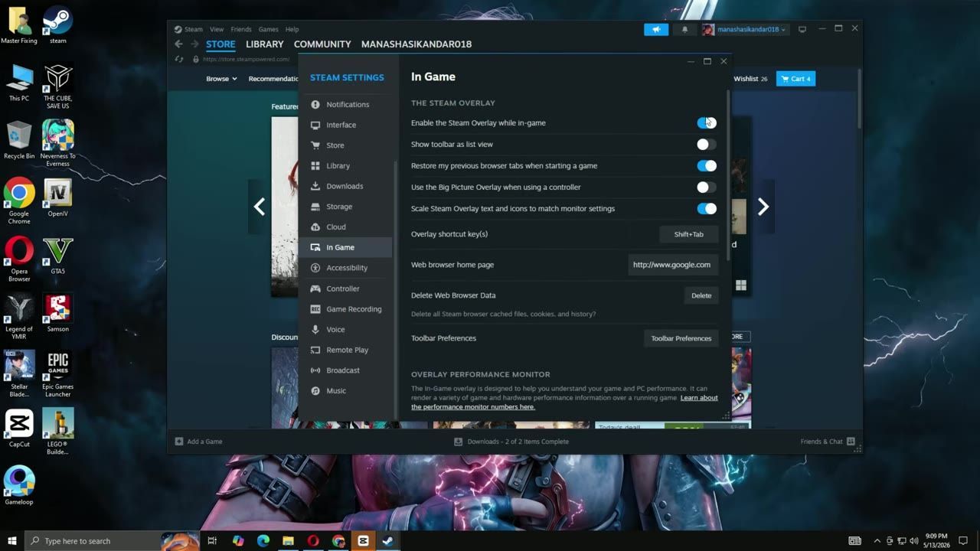Click the settings dialog vertical scrollbar
The width and height of the screenshot is (980, 551).
pyautogui.click(x=727, y=176)
